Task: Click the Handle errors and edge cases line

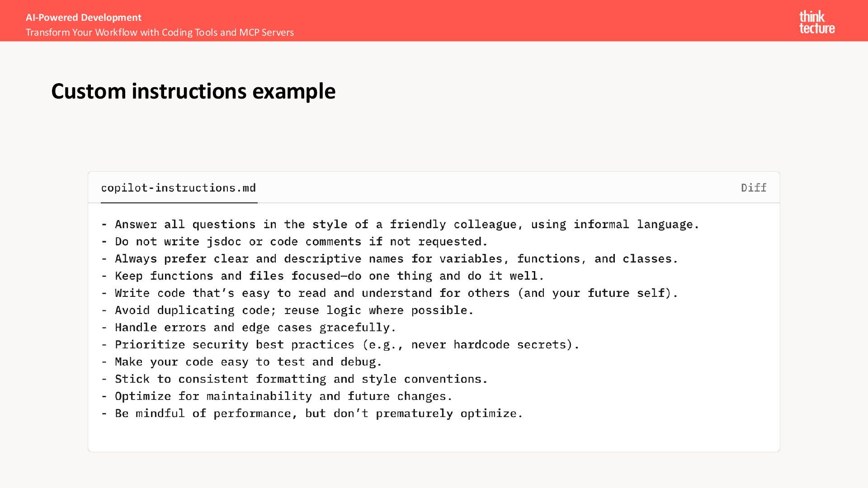Action: [248, 328]
